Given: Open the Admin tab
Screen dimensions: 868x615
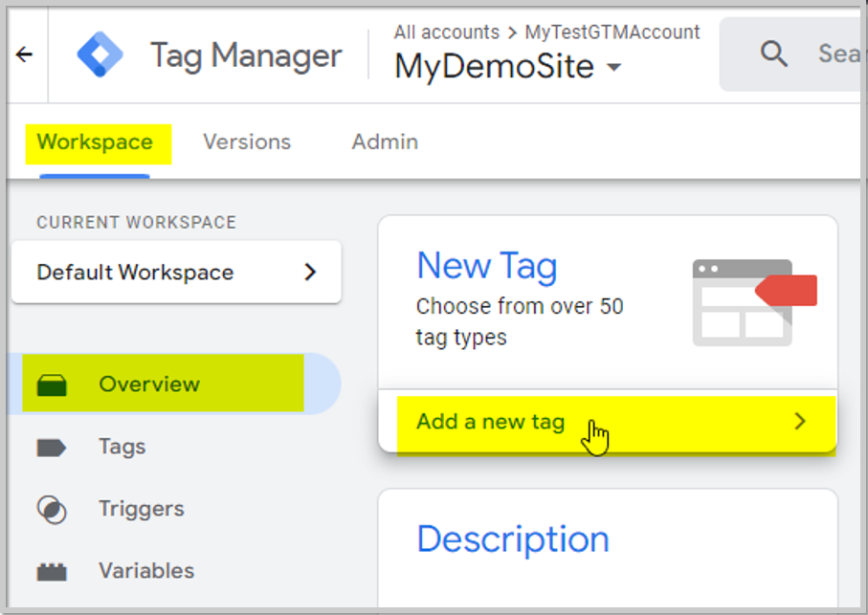Looking at the screenshot, I should [x=385, y=143].
